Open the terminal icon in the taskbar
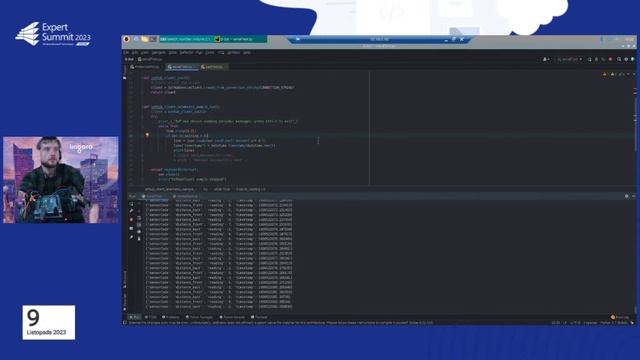This screenshot has width=640, height=360. coord(153,40)
